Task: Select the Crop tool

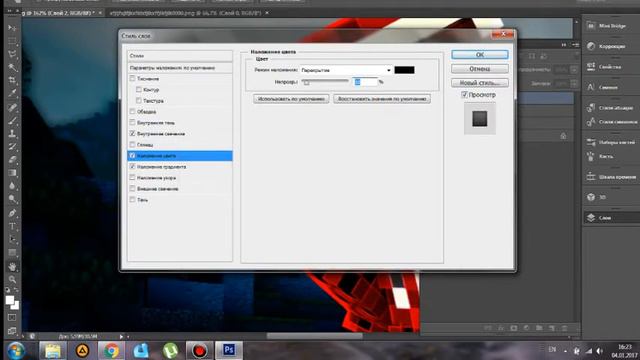Action: click(12, 80)
